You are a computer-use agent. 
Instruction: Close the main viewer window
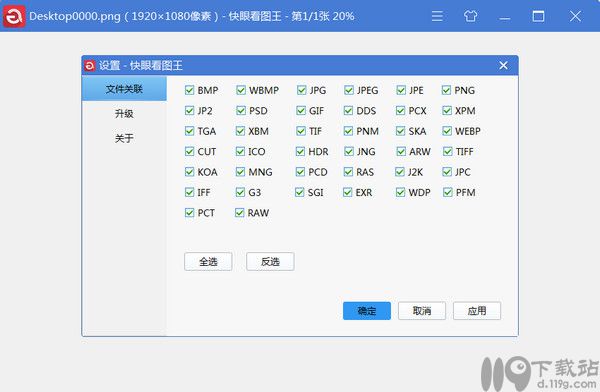pos(575,16)
